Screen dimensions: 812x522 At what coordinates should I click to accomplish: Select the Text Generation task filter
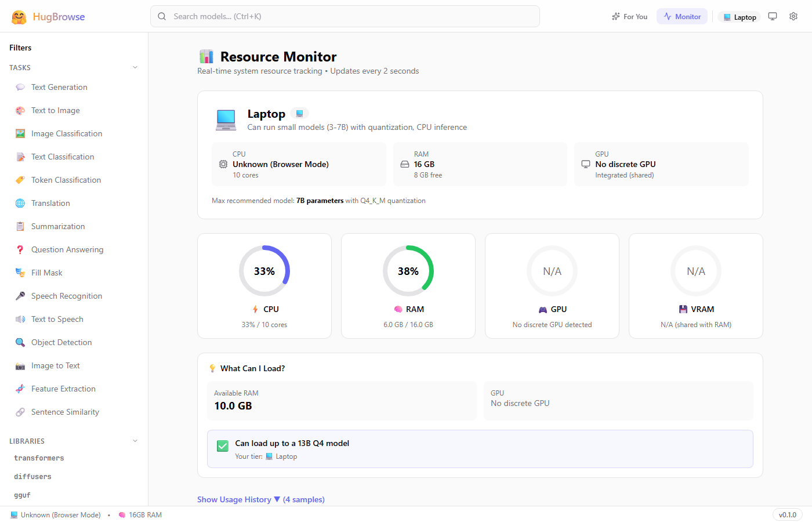[x=60, y=87]
